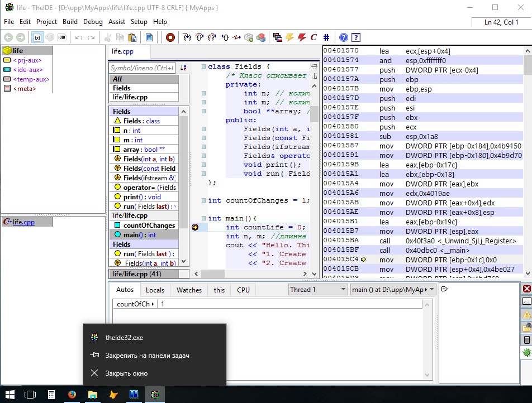Viewport: 532px width, 403px height.
Task: Click the hex 1010 view icon
Action: [61, 37]
